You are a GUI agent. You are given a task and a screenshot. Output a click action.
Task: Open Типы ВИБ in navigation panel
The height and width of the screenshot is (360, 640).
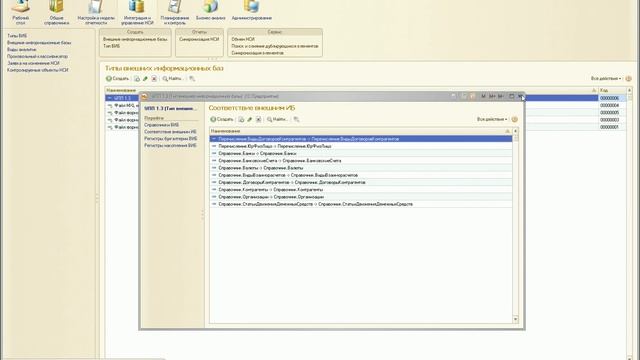point(17,36)
